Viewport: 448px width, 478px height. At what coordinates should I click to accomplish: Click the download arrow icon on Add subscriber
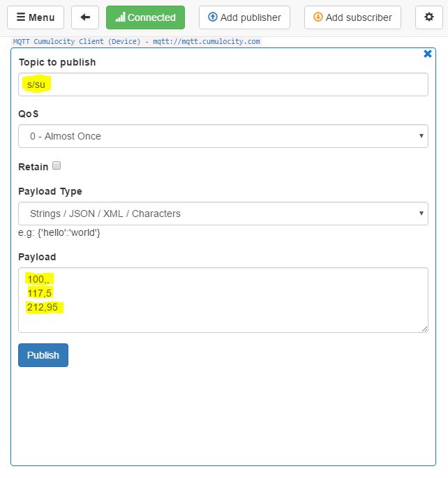pos(318,17)
